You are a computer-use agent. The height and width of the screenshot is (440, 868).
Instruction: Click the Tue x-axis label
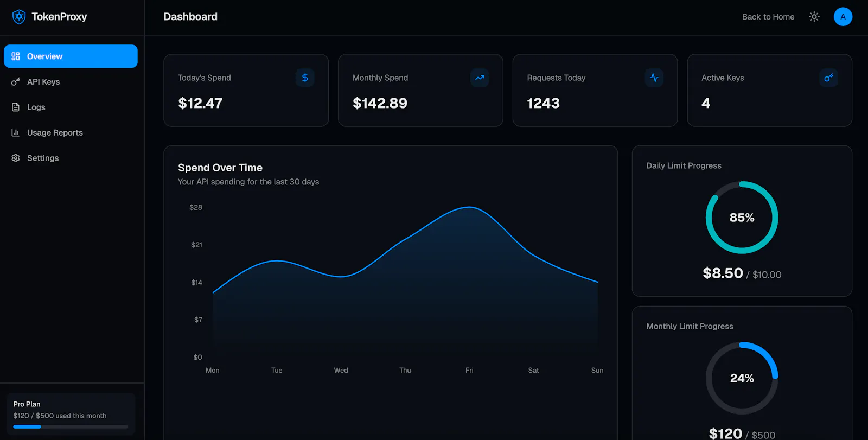277,370
